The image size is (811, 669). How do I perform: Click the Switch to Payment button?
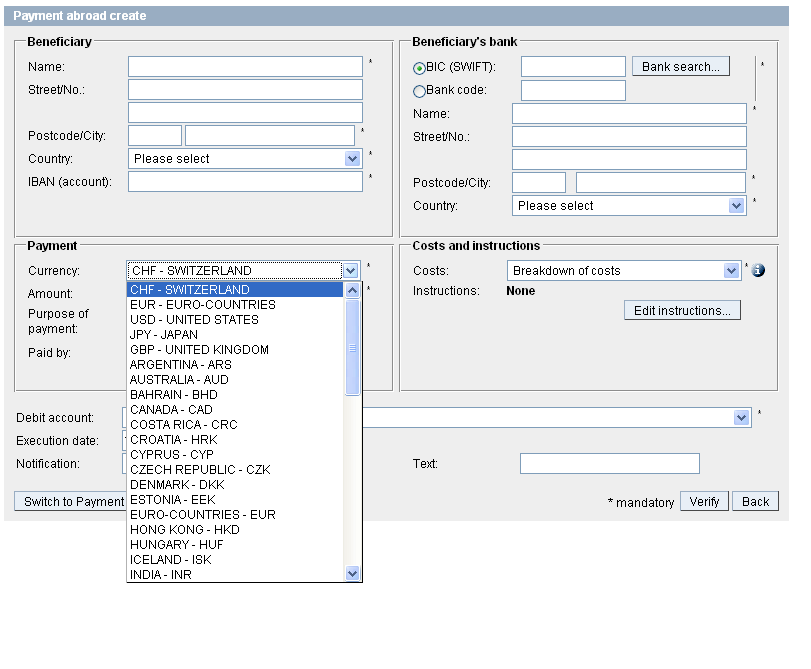[x=70, y=501]
